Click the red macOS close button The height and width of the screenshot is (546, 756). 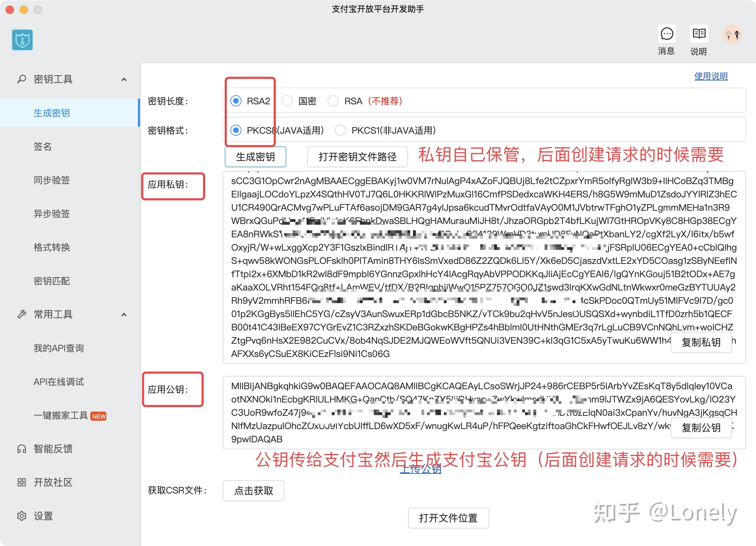[x=10, y=10]
